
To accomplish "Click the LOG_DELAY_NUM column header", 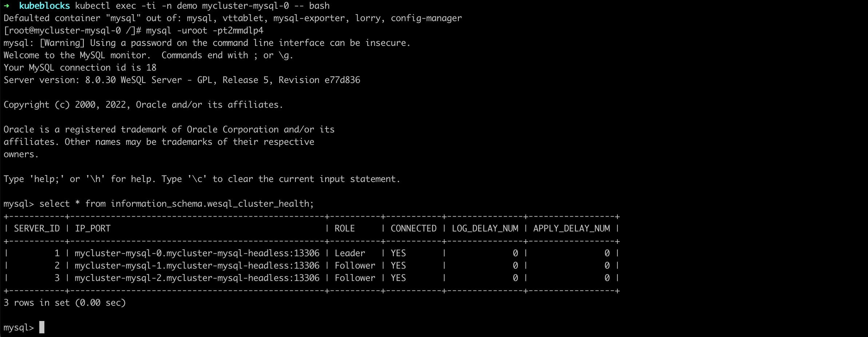I will [485, 229].
